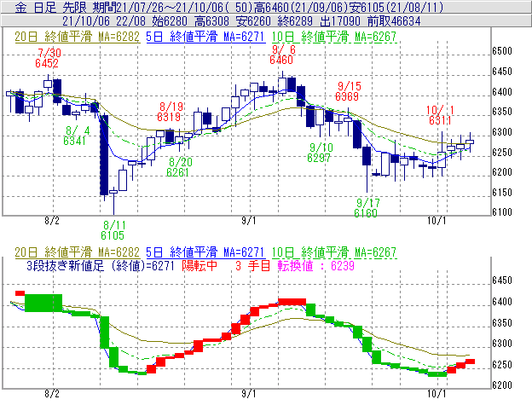This screenshot has width=532, height=405.
Task: Click the '10/1' date label under candle chart
Action: click(437, 221)
